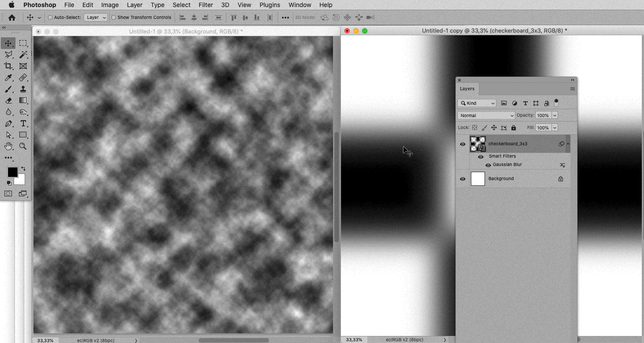The image size is (644, 343).
Task: Select the Rectangle shape tool
Action: (x=23, y=135)
